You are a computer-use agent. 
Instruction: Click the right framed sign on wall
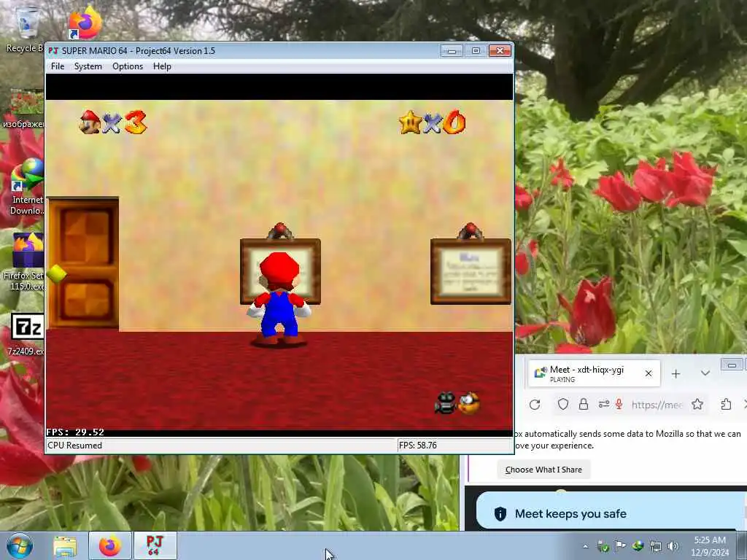[471, 271]
